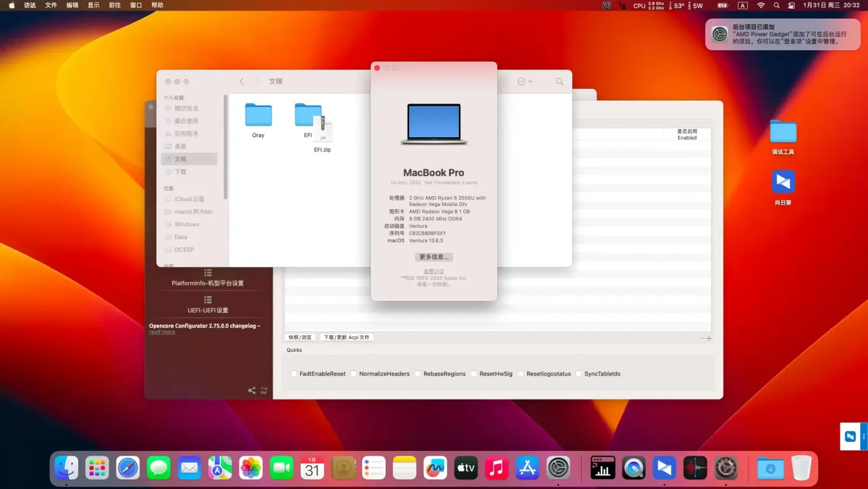Enable the ResetHwSig quirk
Screen dimensions: 868x489
(473, 373)
